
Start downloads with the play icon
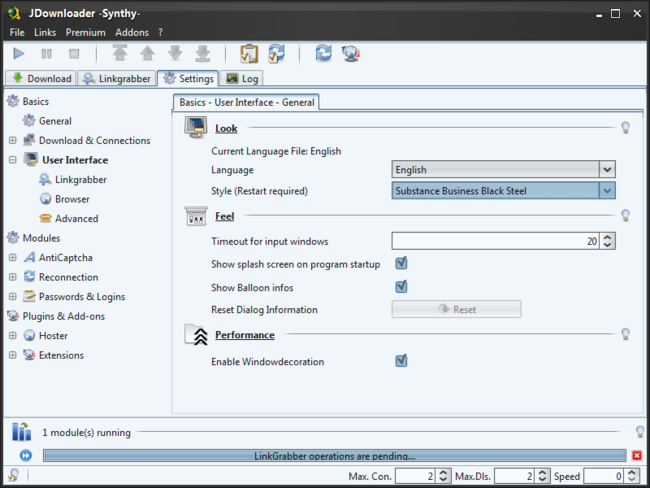click(x=19, y=54)
